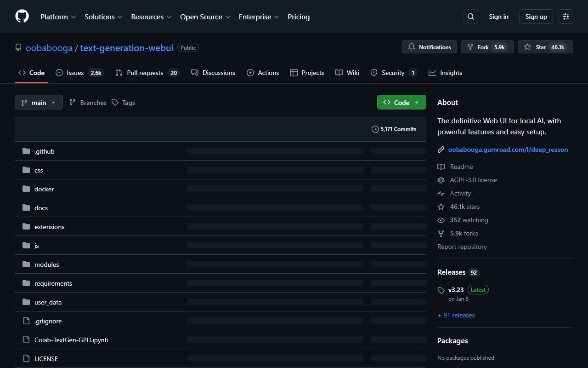Click the Sign up button

536,16
